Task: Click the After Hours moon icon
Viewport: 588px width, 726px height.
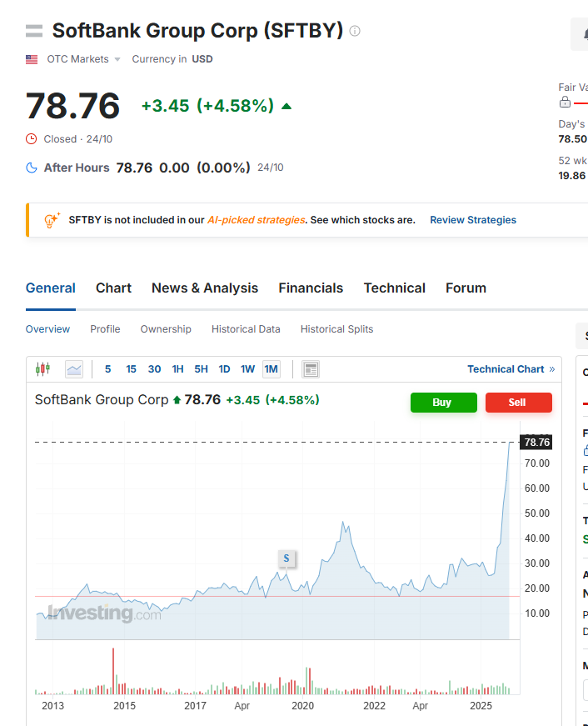Action: click(32, 168)
